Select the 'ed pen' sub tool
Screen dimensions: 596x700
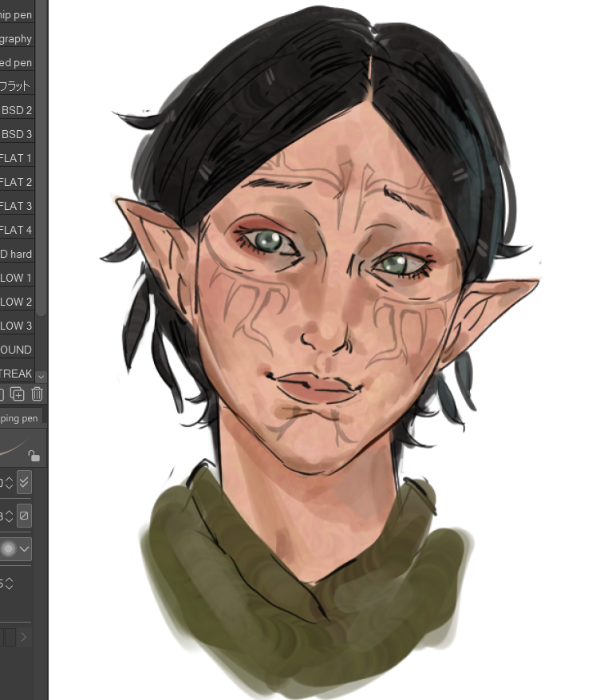point(17,62)
